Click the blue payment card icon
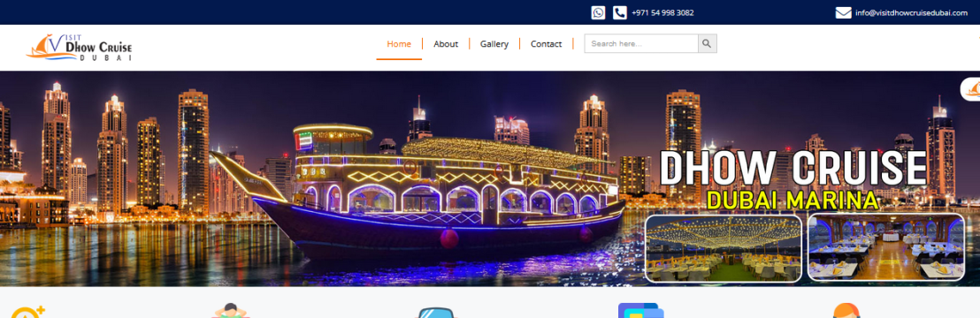This screenshot has height=318, width=980. [640, 311]
